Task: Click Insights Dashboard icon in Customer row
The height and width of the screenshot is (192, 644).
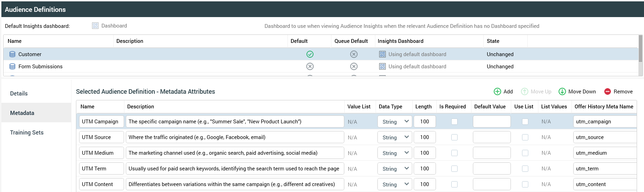Action: pyautogui.click(x=382, y=54)
